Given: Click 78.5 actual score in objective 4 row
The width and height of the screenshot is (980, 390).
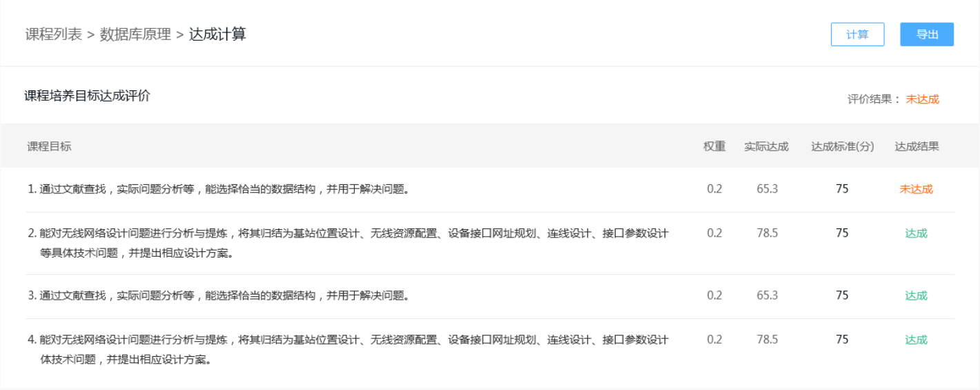Looking at the screenshot, I should (x=767, y=340).
